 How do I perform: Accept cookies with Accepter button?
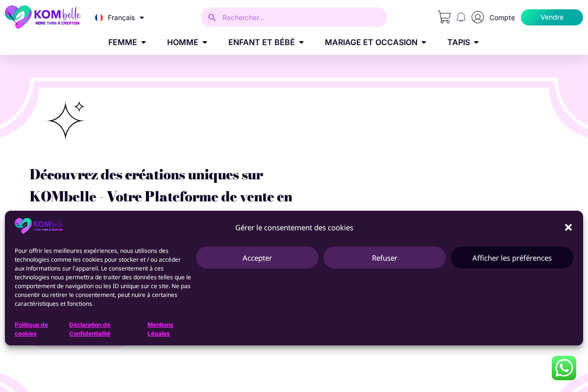point(257,258)
